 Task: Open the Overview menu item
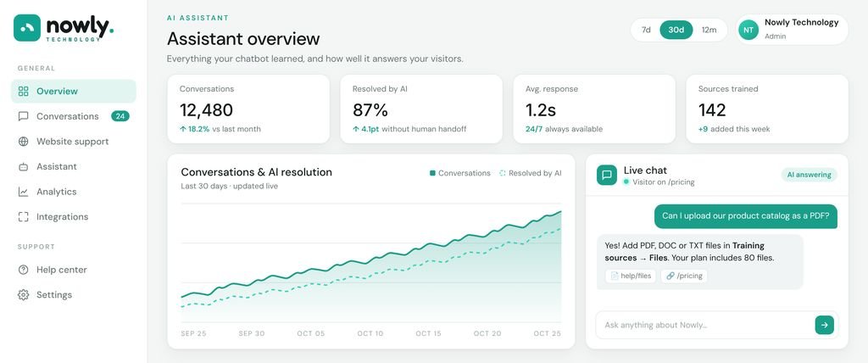coord(74,92)
